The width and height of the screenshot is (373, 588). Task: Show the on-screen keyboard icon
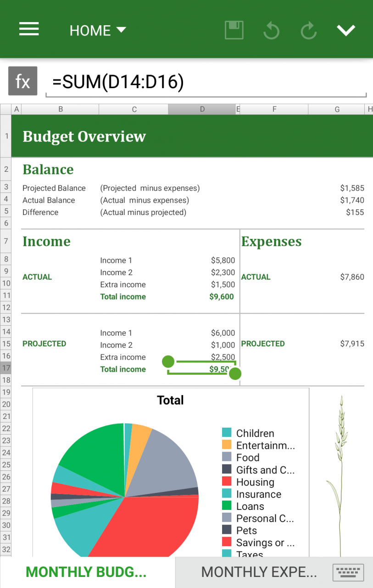pyautogui.click(x=348, y=572)
